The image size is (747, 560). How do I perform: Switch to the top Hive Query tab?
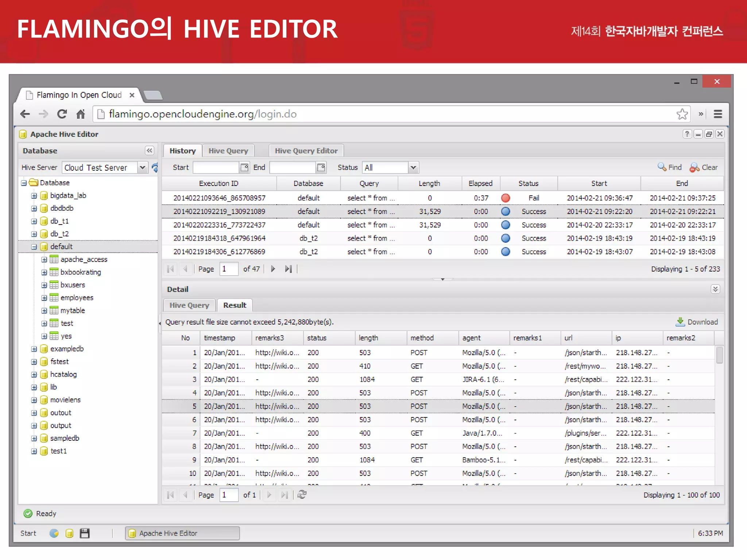click(x=228, y=151)
